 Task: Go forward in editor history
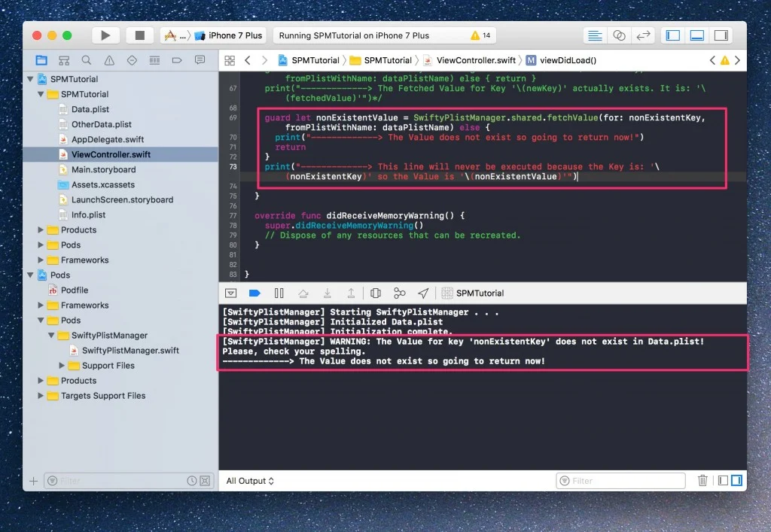[x=264, y=60]
